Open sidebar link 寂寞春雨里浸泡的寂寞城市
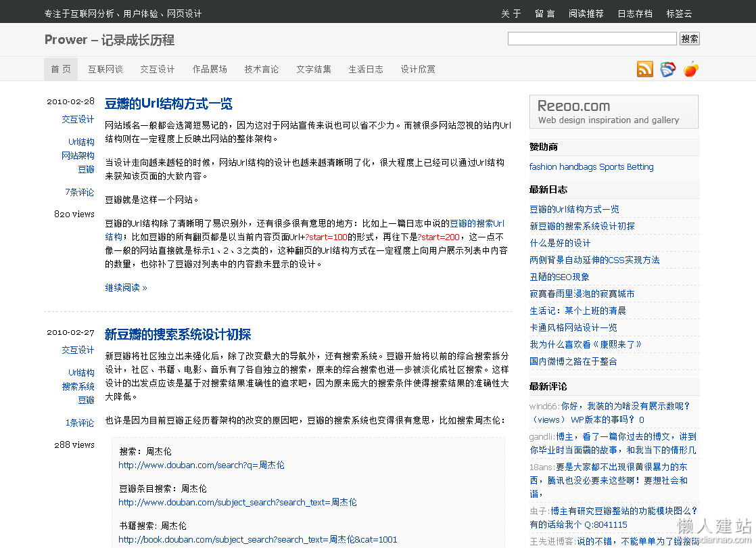 point(582,294)
